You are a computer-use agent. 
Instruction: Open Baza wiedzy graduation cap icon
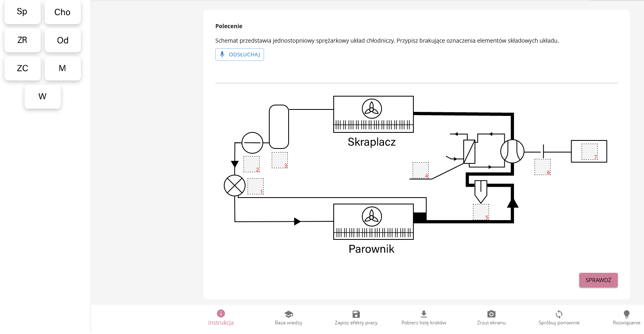click(288, 314)
